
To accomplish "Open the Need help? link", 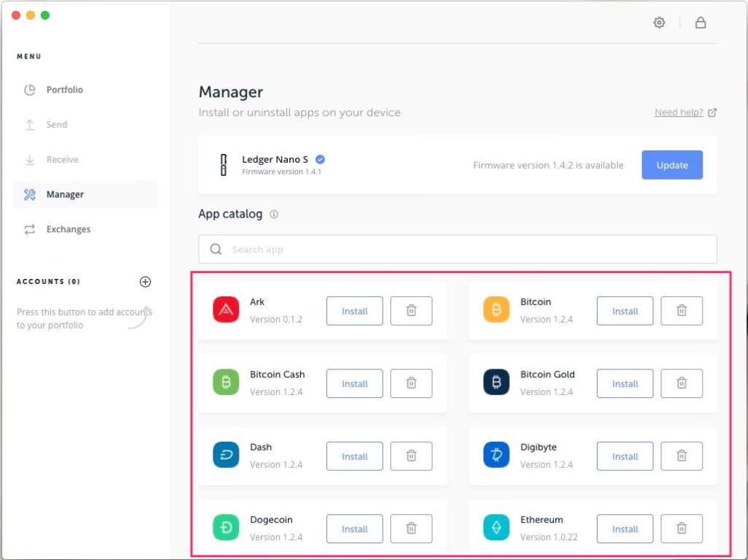I will coord(679,112).
